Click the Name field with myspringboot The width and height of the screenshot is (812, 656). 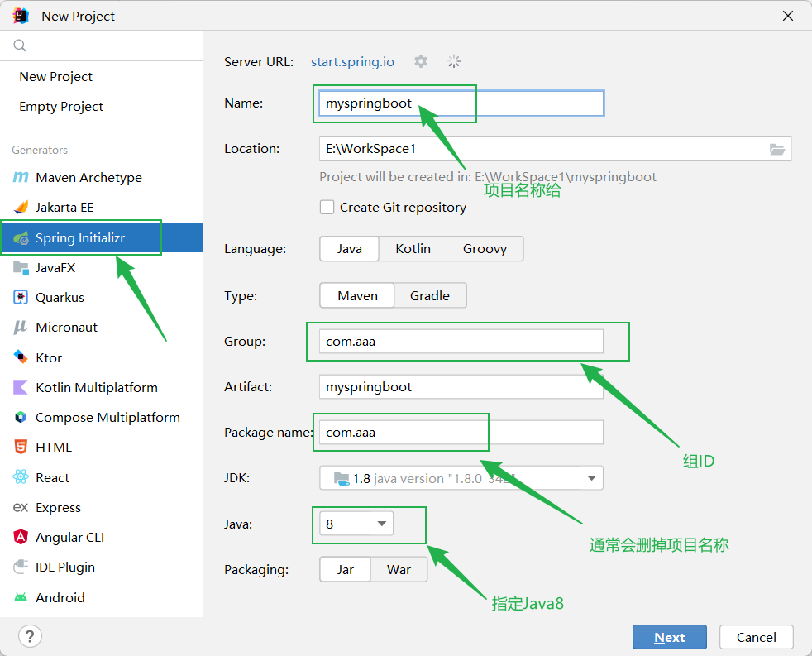pyautogui.click(x=461, y=103)
